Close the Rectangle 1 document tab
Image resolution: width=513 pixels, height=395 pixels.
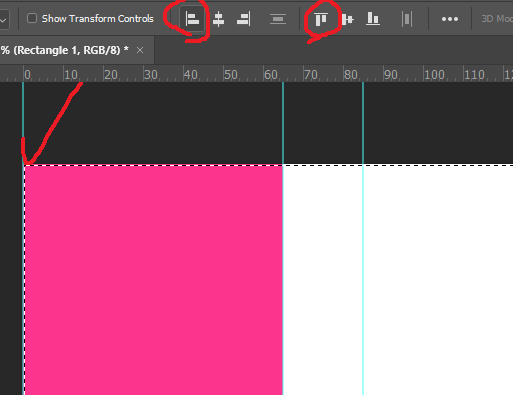pos(140,50)
